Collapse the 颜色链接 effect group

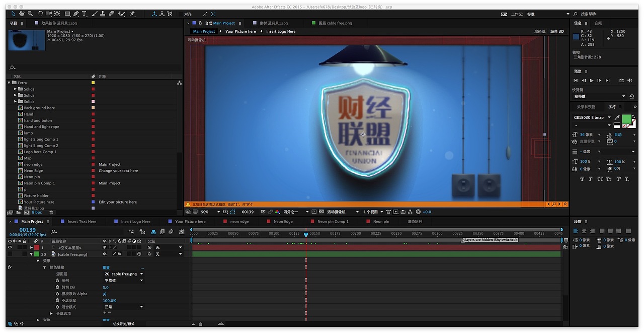[44, 268]
